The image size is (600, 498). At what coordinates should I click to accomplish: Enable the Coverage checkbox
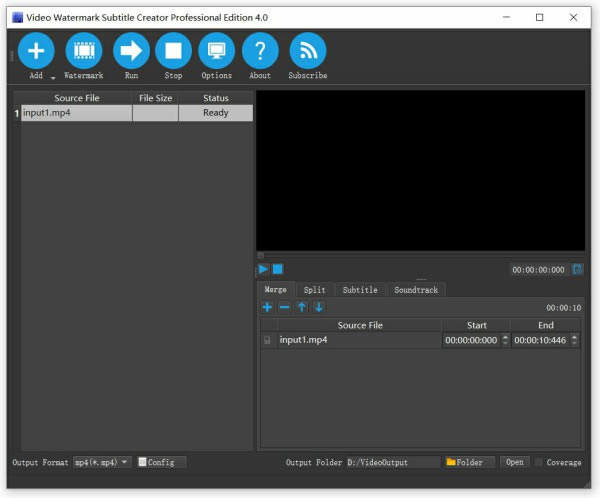click(x=540, y=462)
